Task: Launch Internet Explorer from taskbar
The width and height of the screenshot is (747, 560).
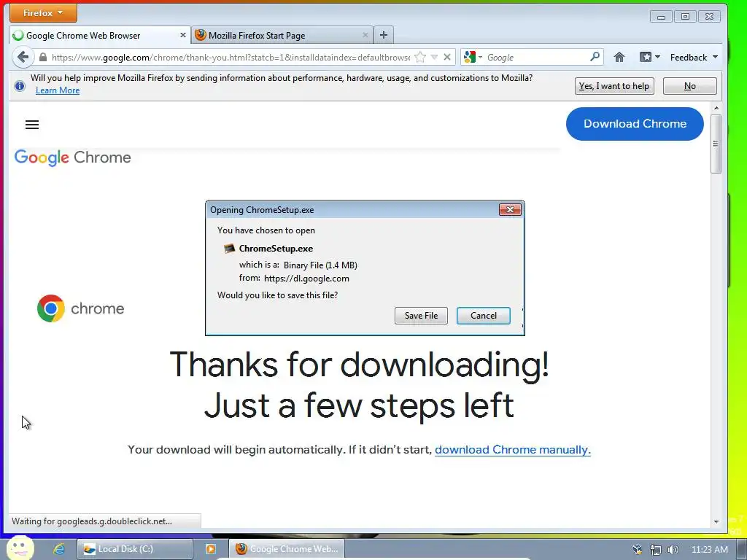Action: click(59, 549)
